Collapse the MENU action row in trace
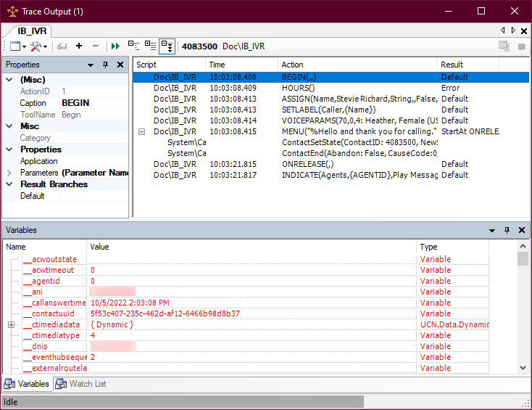This screenshot has width=532, height=410. [x=141, y=131]
